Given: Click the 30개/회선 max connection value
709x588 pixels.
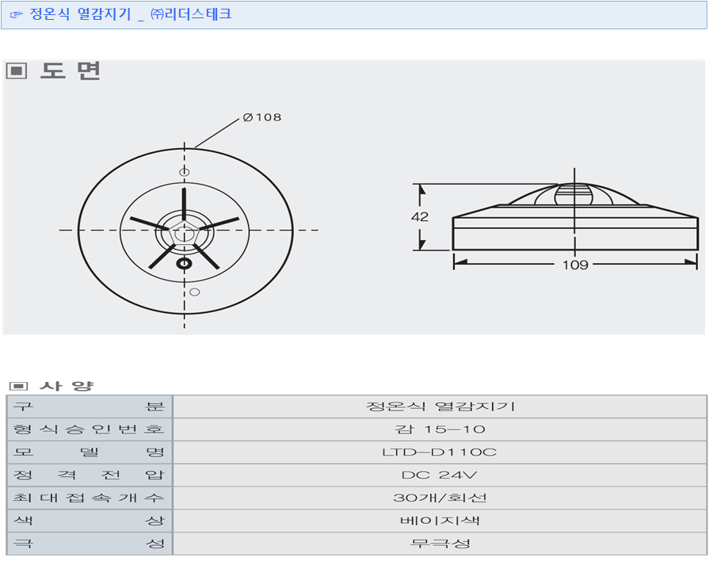Looking at the screenshot, I should [x=440, y=498].
